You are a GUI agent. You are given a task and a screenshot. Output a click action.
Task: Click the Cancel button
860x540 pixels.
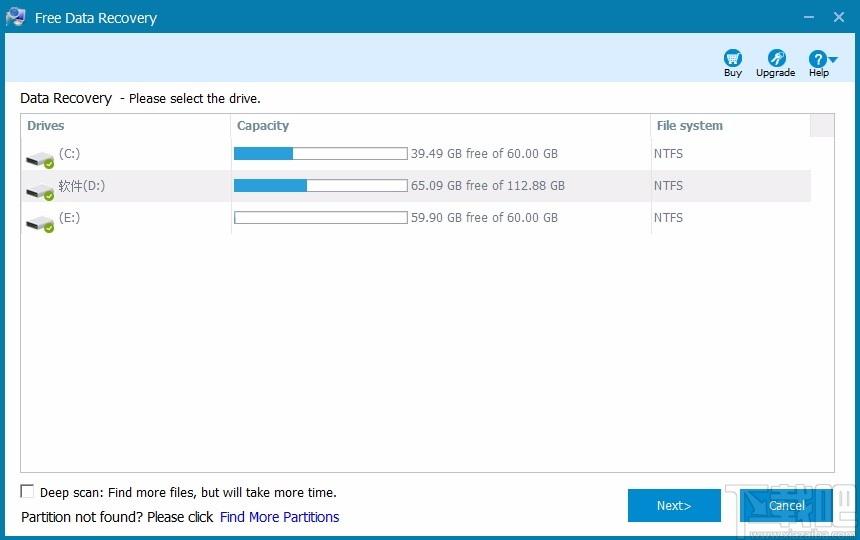[x=787, y=505]
